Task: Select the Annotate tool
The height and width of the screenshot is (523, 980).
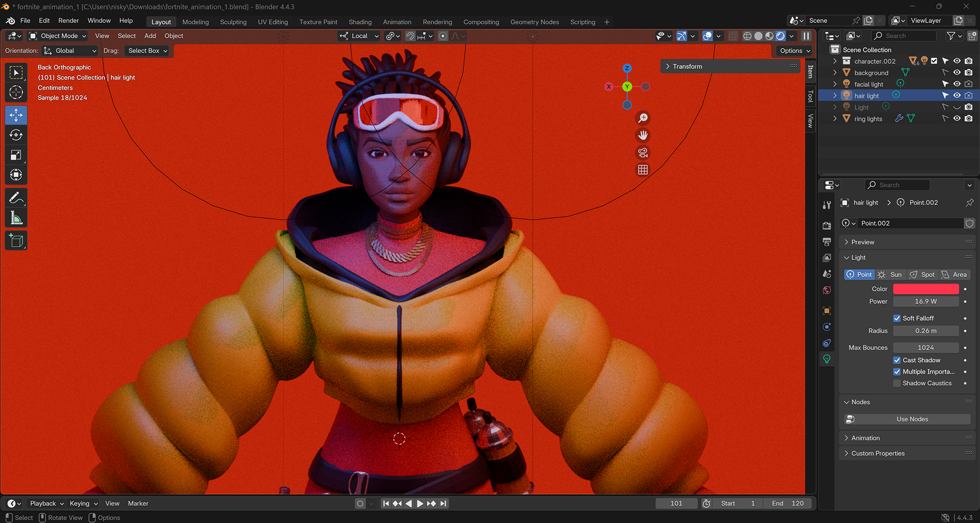Action: tap(16, 198)
